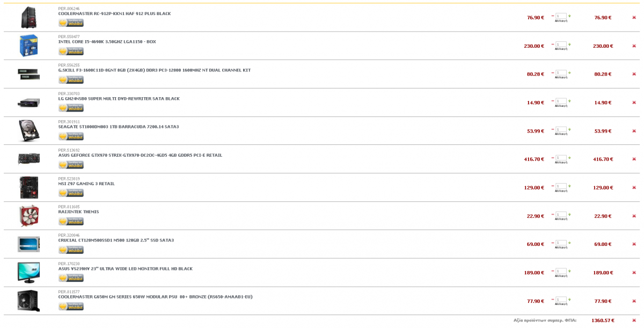Decrease quantity of Raijintek Themis
The width and height of the screenshot is (644, 328).
click(x=553, y=214)
